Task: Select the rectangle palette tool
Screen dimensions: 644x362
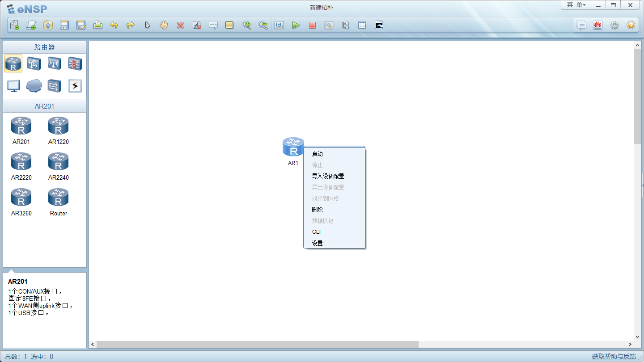Action: coord(229,25)
